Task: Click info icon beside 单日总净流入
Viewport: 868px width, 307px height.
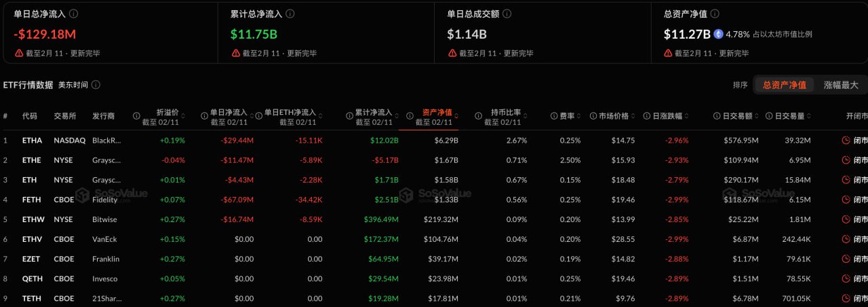Action: (74, 14)
